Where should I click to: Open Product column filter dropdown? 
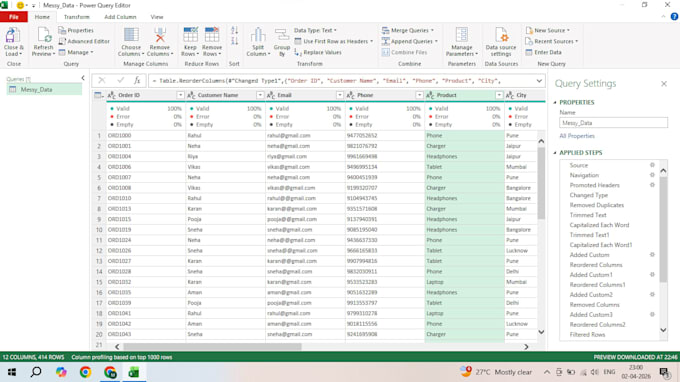(x=499, y=95)
